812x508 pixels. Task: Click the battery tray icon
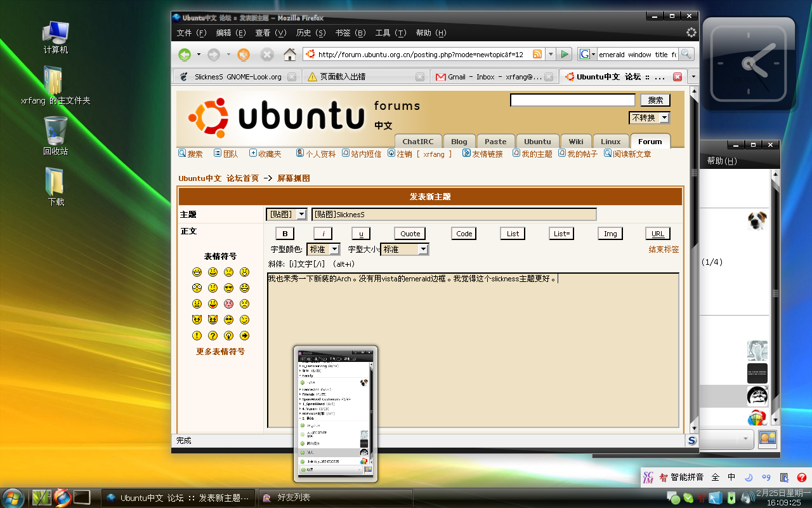[731, 497]
